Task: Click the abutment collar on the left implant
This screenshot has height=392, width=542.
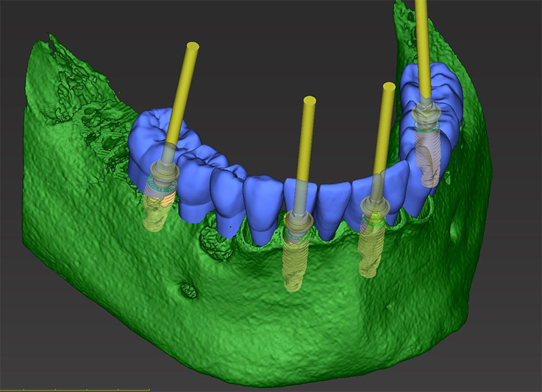Action: click(159, 176)
